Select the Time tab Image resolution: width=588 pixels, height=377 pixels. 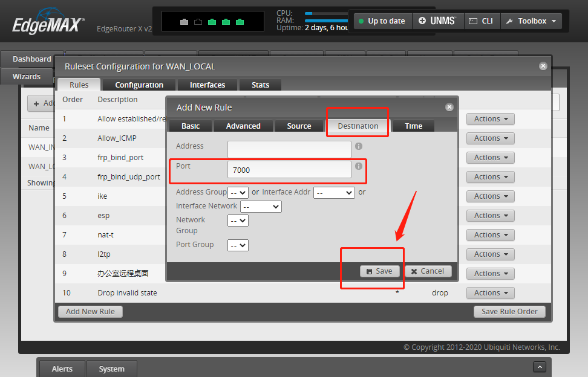[413, 126]
